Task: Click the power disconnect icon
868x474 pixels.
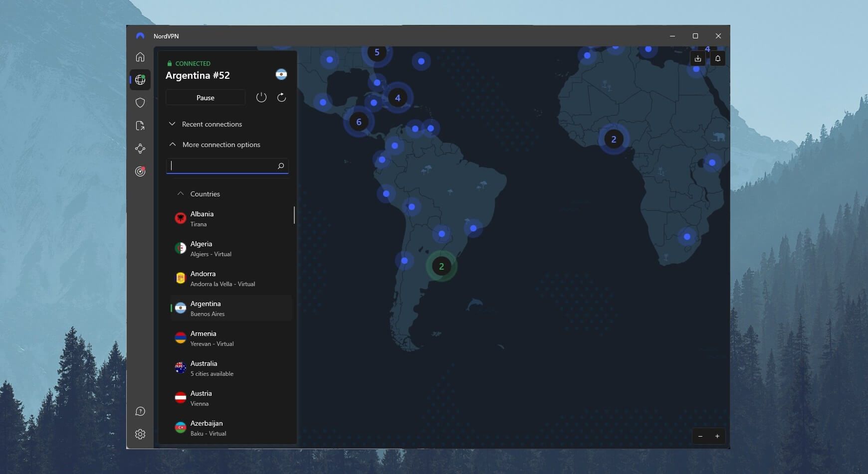Action: [x=261, y=97]
